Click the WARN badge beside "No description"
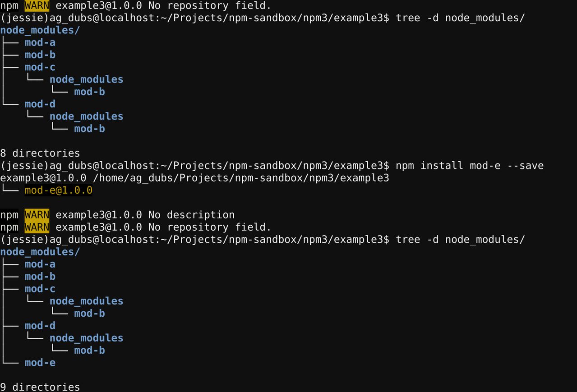This screenshot has height=392, width=577. 37,214
